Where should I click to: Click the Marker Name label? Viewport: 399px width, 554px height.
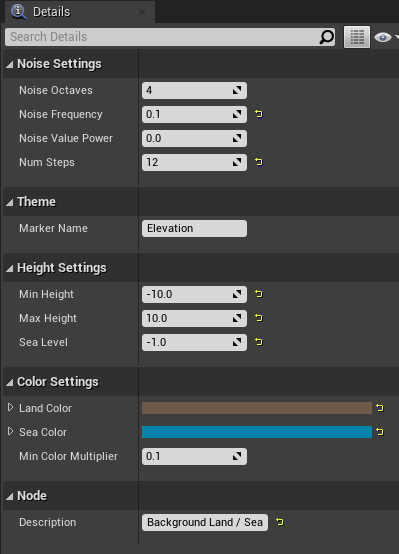pyautogui.click(x=53, y=228)
